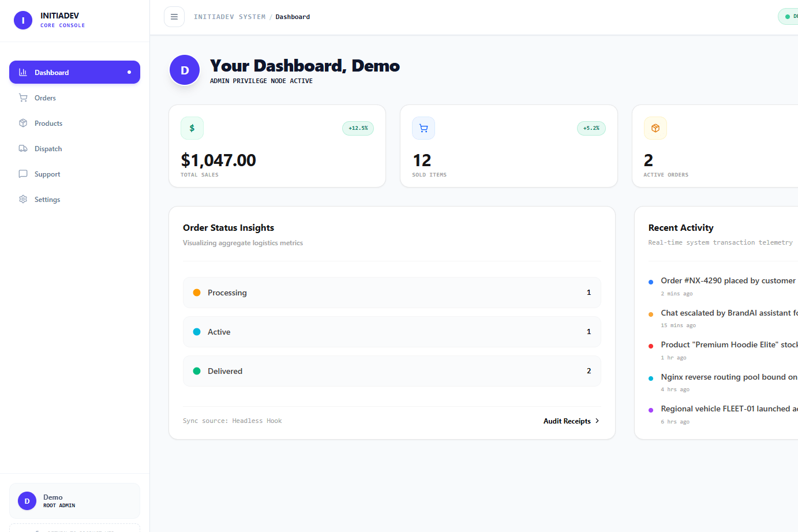The image size is (798, 532).
Task: Click the orange Processing status dot
Action: 197,293
